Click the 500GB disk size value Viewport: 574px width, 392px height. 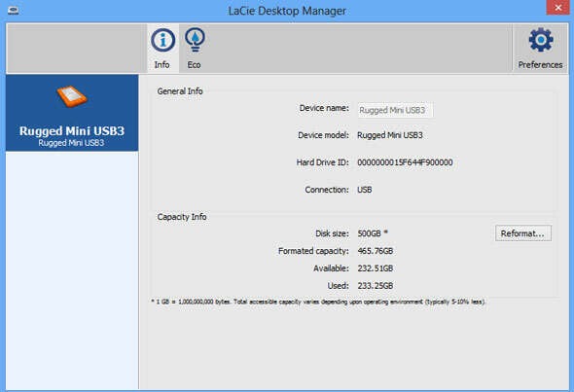[x=370, y=233]
